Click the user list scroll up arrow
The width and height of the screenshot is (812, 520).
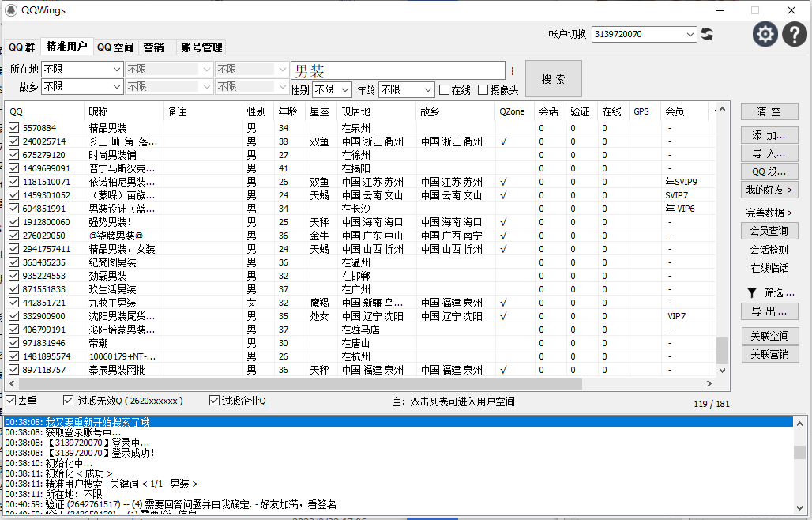click(722, 109)
